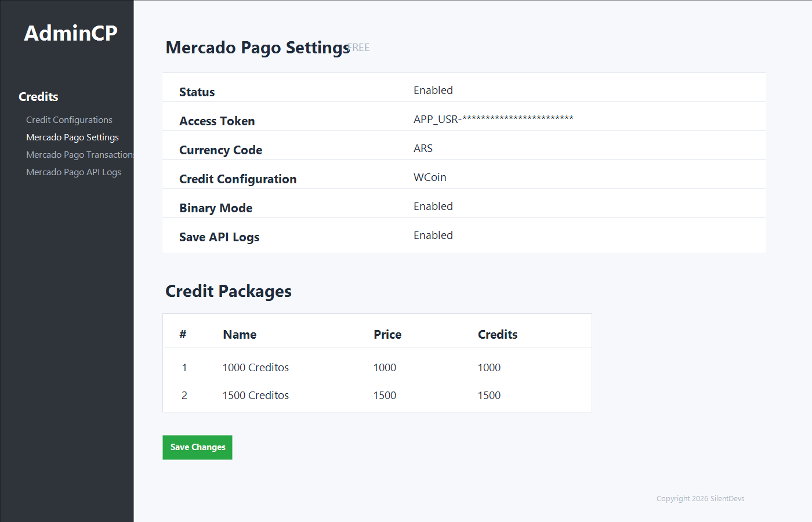This screenshot has height=522, width=812.
Task: Select the Credits sidebar section heading
Action: tap(38, 97)
